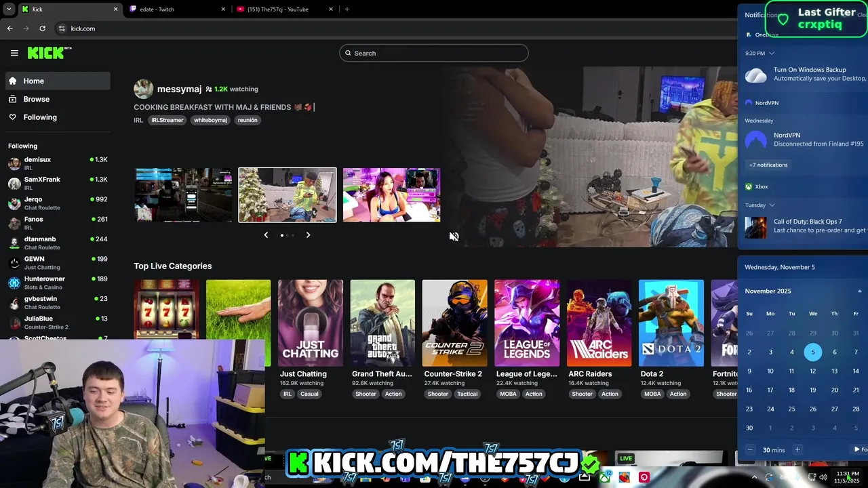868x488 pixels.
Task: Open Call of Duty Black Ops 7 notification
Action: click(x=806, y=226)
